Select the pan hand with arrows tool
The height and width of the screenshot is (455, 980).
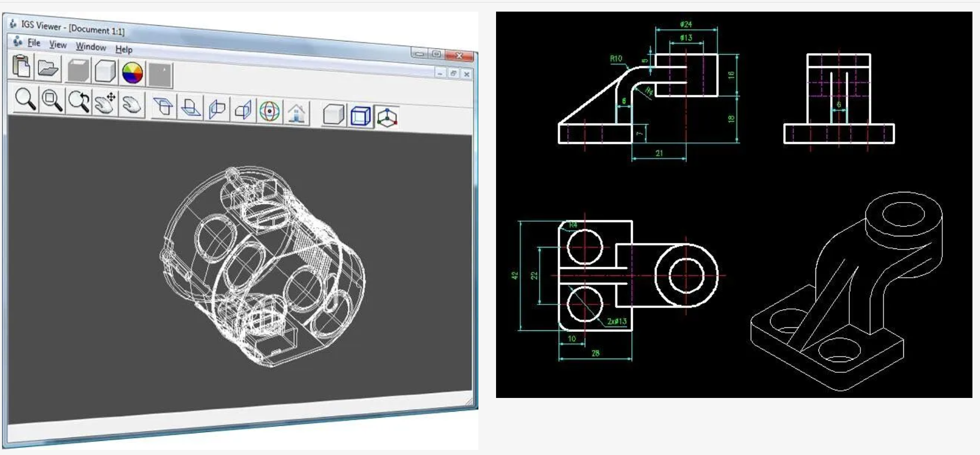click(105, 104)
